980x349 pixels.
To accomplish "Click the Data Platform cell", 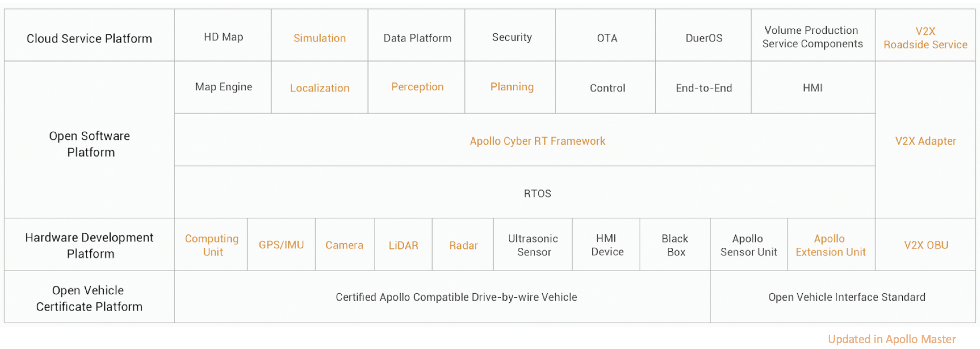I will point(417,38).
